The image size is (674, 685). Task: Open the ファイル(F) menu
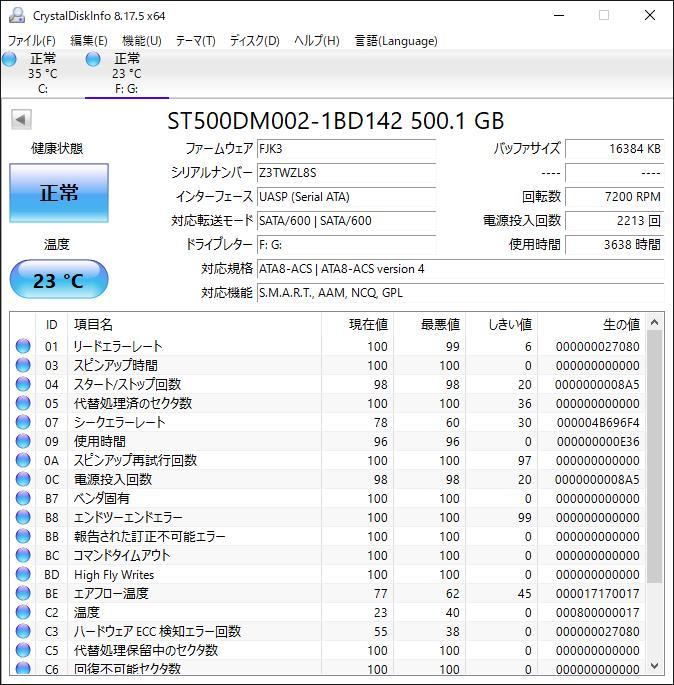tap(32, 41)
